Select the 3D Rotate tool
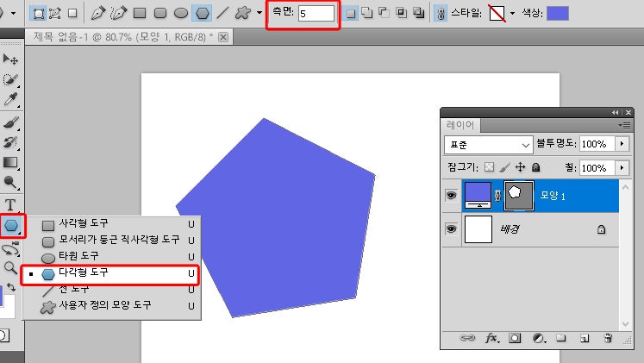Screen dimensions: 644x363 (10, 249)
